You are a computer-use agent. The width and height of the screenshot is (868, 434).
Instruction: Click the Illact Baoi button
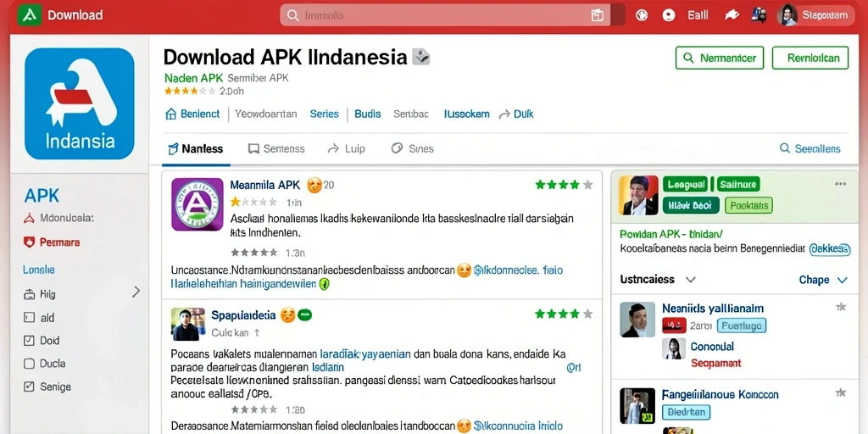pyautogui.click(x=691, y=205)
